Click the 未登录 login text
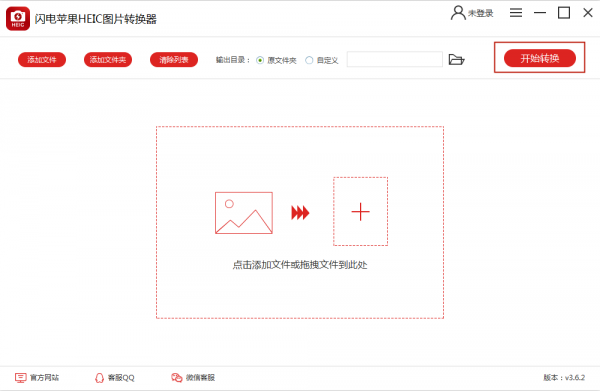Screen dimensions: 600x391 pyautogui.click(x=481, y=13)
